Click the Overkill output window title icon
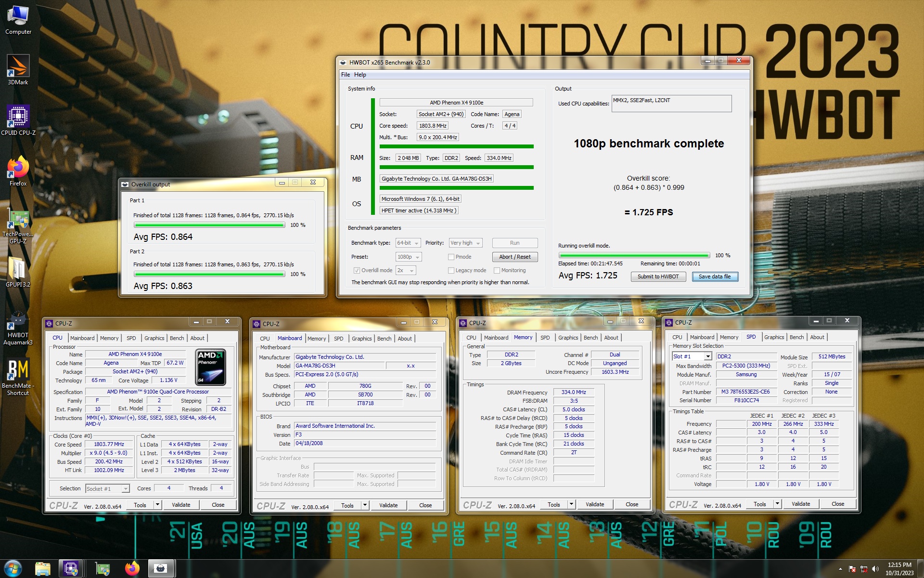The width and height of the screenshot is (924, 578). [x=125, y=184]
